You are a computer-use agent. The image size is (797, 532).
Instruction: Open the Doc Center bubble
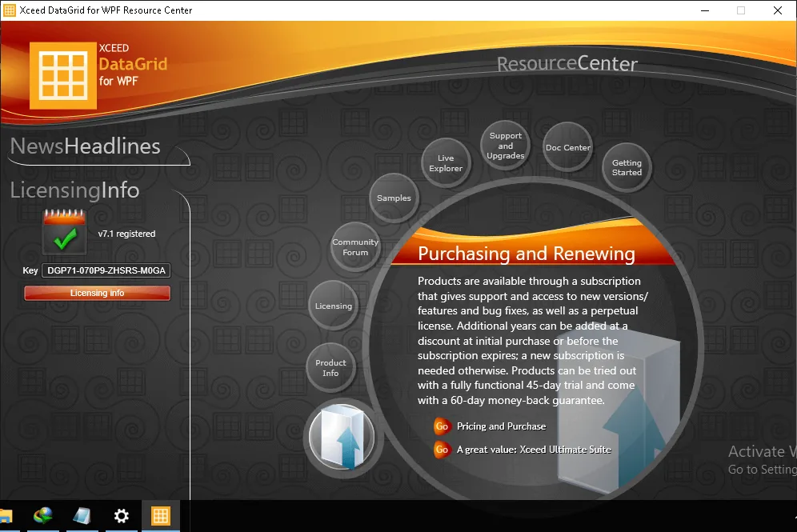[x=568, y=147]
